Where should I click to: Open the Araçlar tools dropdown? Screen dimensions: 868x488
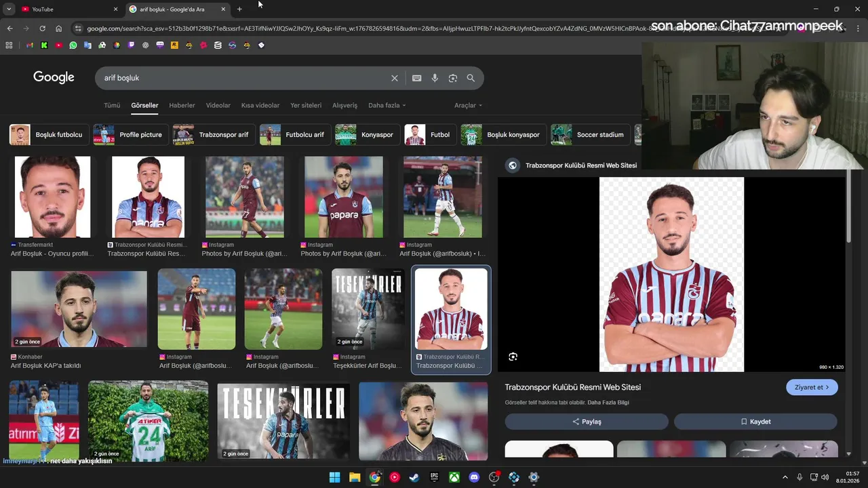click(468, 106)
